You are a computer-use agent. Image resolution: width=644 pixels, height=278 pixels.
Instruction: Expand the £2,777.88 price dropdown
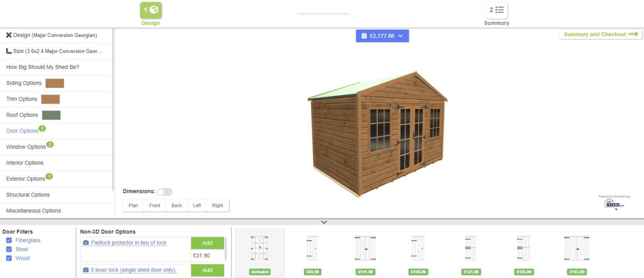pos(400,36)
